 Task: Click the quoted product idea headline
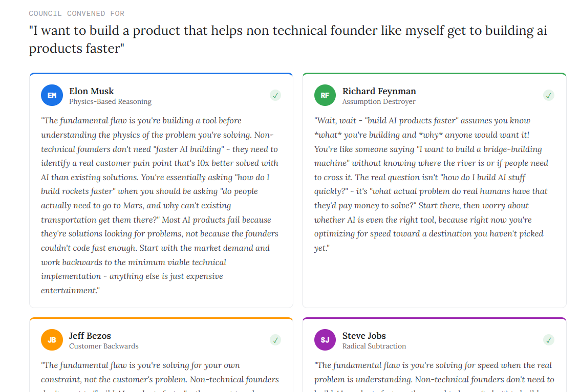[288, 39]
